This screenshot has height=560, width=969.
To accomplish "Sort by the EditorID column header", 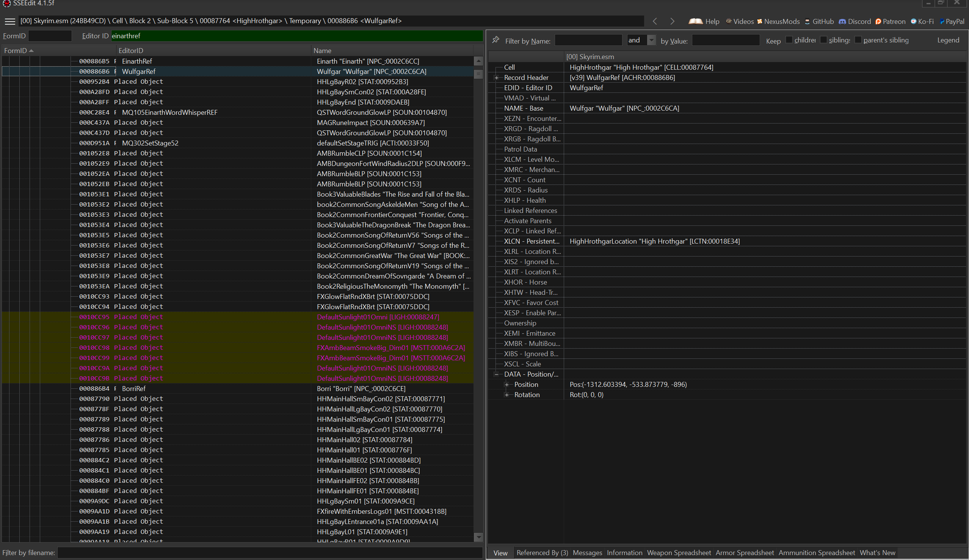I will 213,50.
